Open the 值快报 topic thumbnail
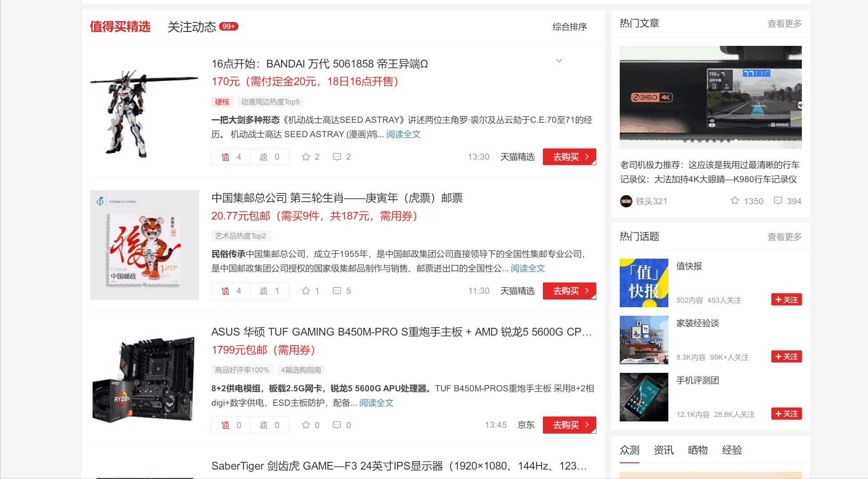 click(x=644, y=283)
